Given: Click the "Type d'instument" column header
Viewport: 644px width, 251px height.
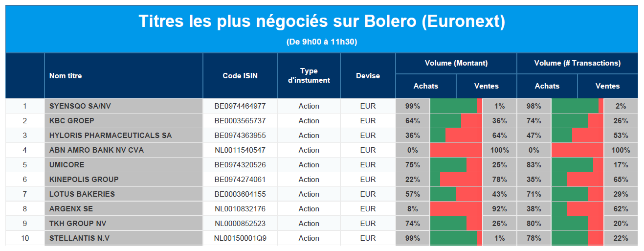Looking at the screenshot, I should point(309,76).
